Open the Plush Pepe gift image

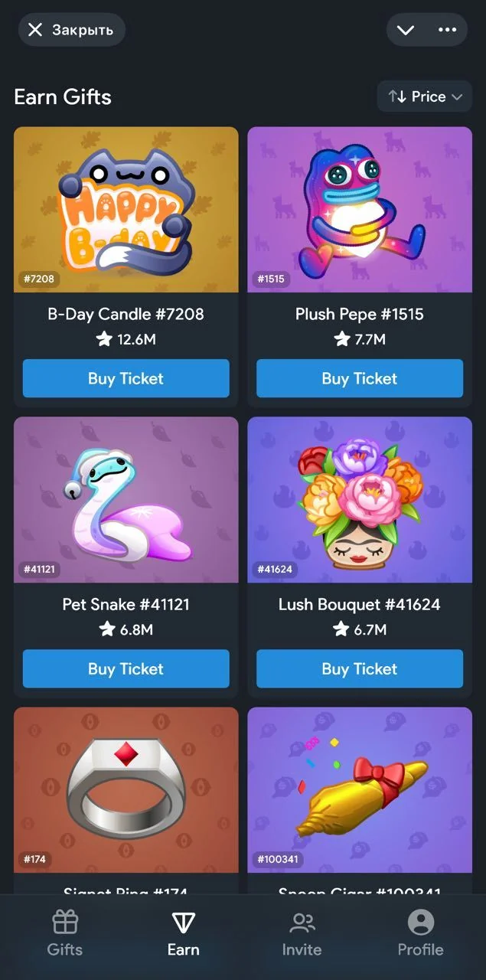pyautogui.click(x=360, y=210)
